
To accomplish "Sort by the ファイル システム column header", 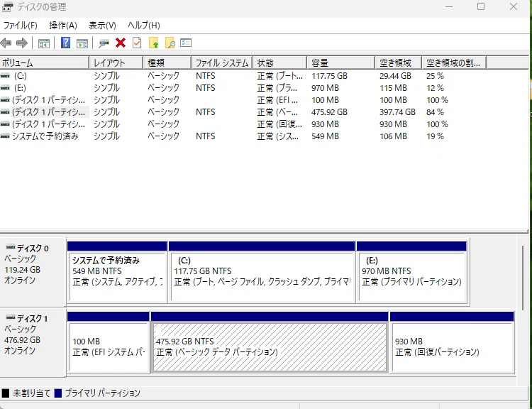I will point(222,63).
